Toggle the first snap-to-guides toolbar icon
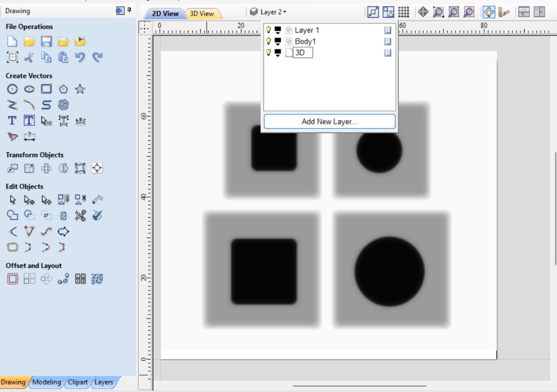The width and height of the screenshot is (557, 392). pos(373,12)
